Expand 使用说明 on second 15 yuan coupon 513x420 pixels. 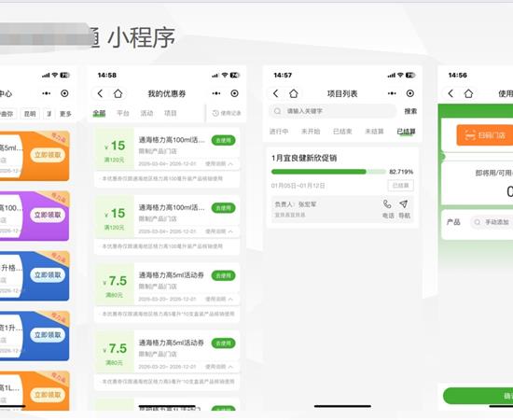pyautogui.click(x=219, y=231)
